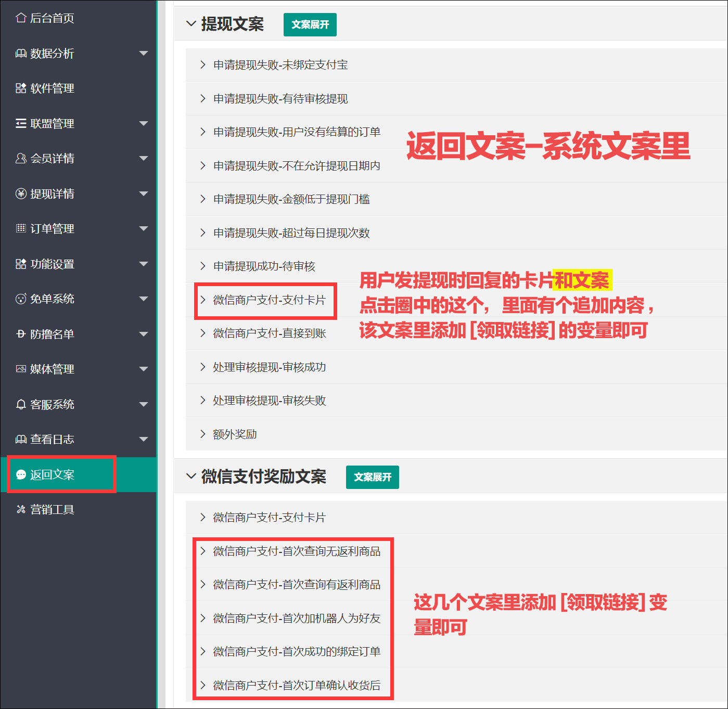728x709 pixels.
Task: Click the person icon beside 会员详情
Action: [x=21, y=159]
